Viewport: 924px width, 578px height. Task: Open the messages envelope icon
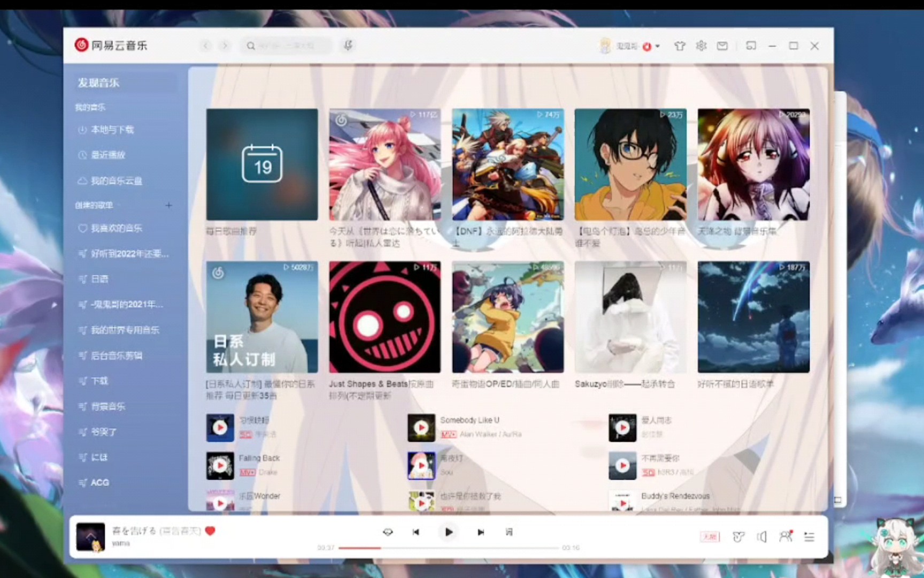(x=722, y=46)
